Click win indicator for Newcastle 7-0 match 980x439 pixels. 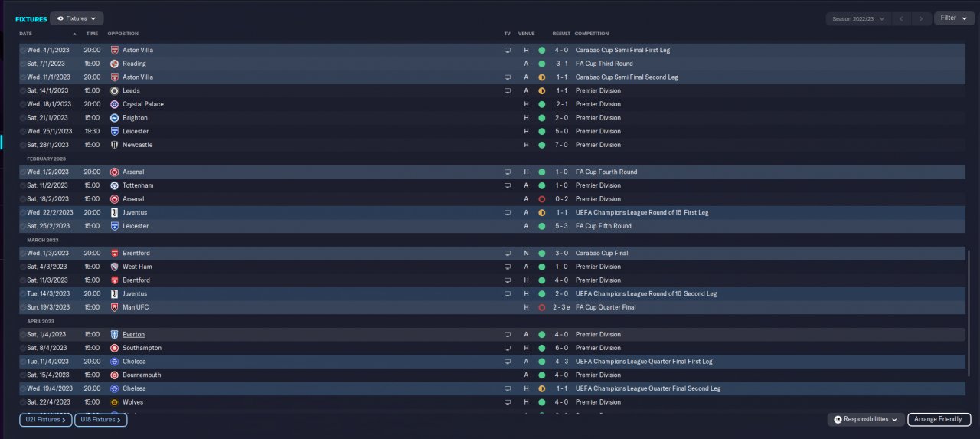(541, 145)
